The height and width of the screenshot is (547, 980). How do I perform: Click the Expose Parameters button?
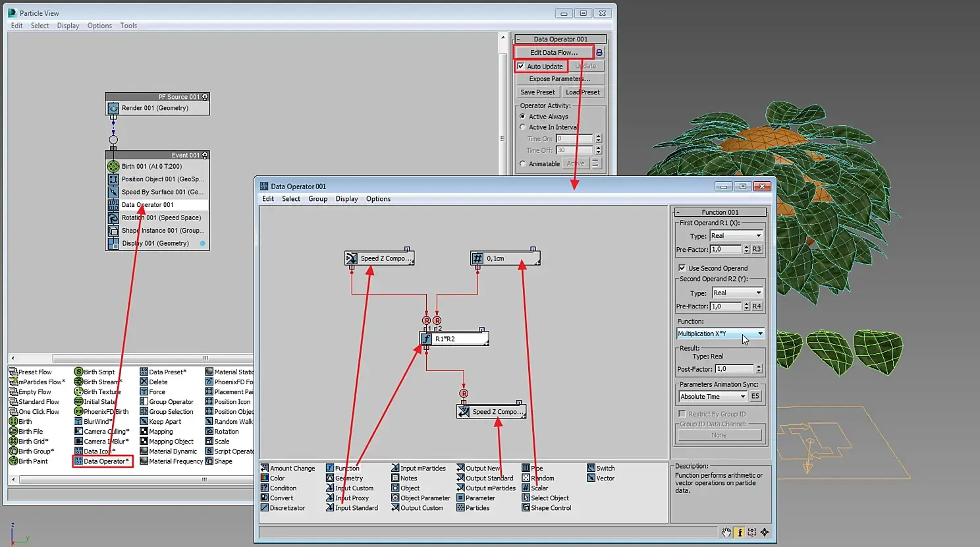[560, 78]
